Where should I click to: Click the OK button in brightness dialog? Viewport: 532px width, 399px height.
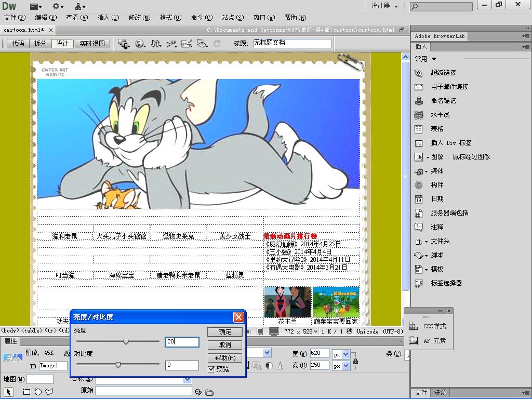tap(225, 332)
